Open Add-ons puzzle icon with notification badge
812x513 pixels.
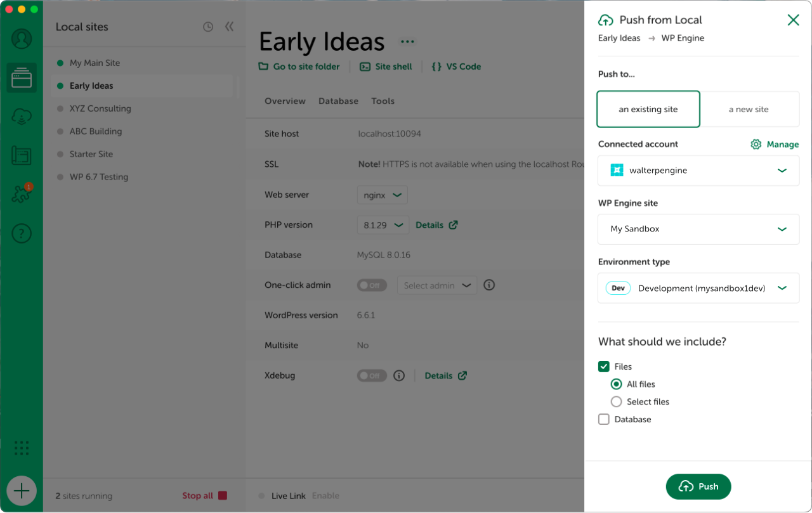(22, 194)
